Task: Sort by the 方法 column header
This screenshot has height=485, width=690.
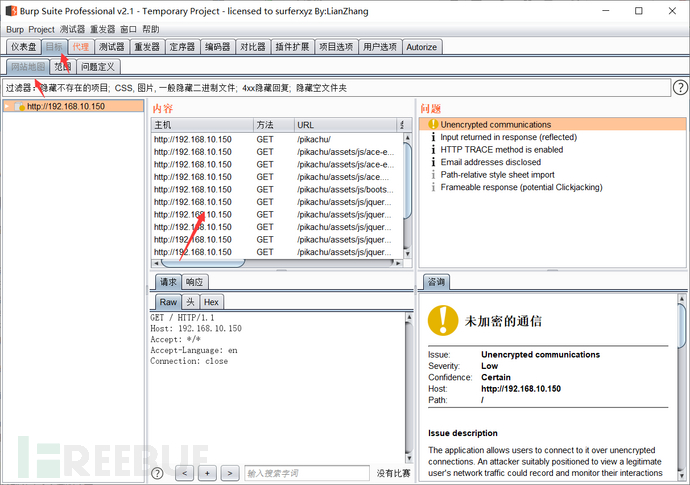Action: (274, 125)
